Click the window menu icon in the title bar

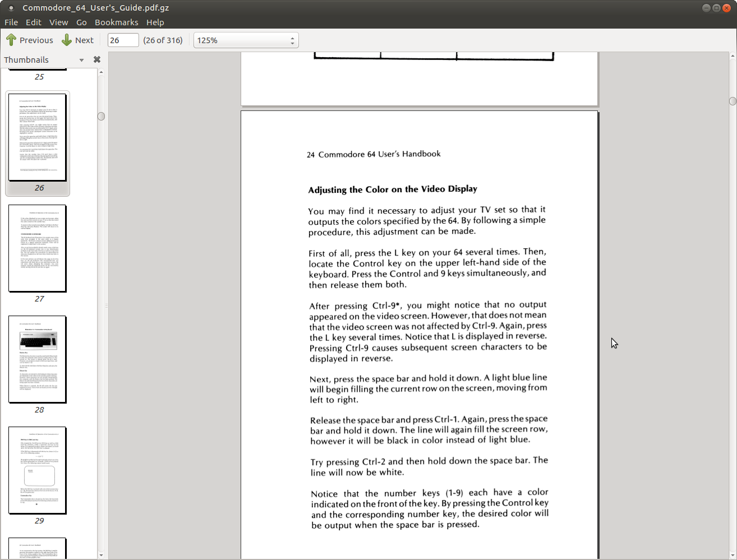[x=11, y=8]
